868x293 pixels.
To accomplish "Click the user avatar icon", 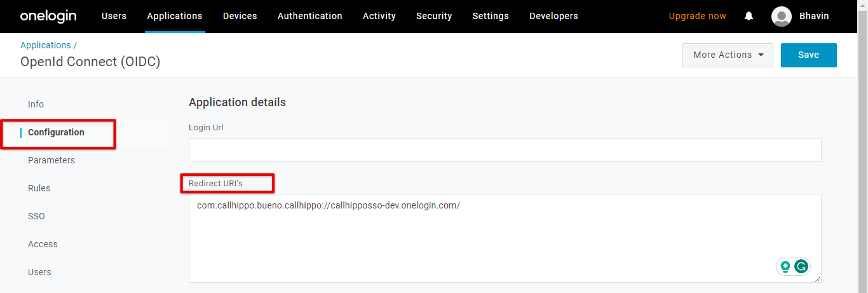I will (x=781, y=17).
